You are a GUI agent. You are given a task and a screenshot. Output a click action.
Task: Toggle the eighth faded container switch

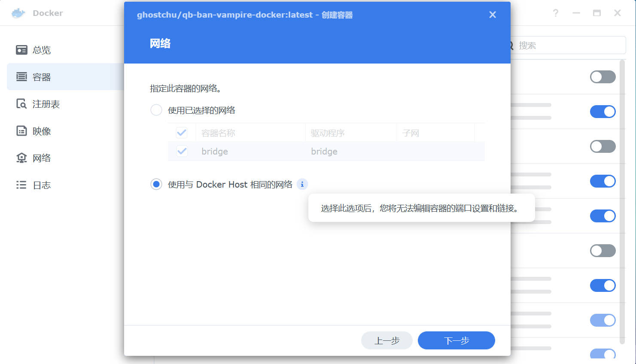[x=603, y=320]
